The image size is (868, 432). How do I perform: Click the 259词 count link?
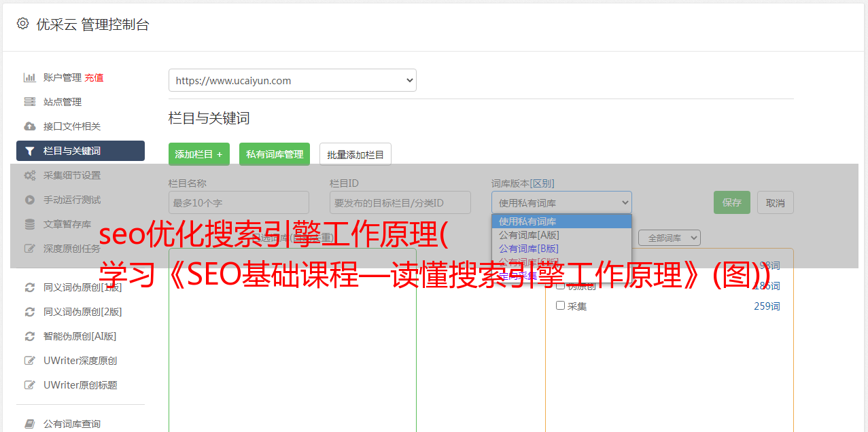click(x=767, y=306)
